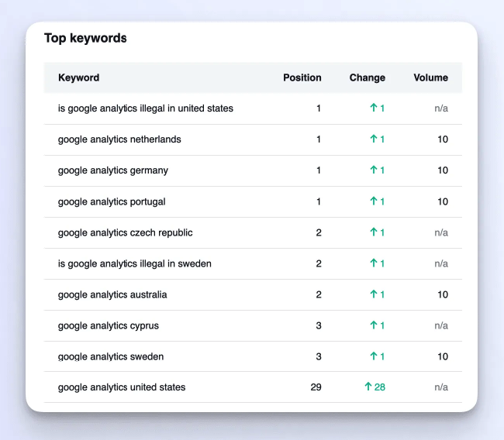Click the up arrow for google analytics portugal
This screenshot has width=504, height=440.
click(373, 201)
